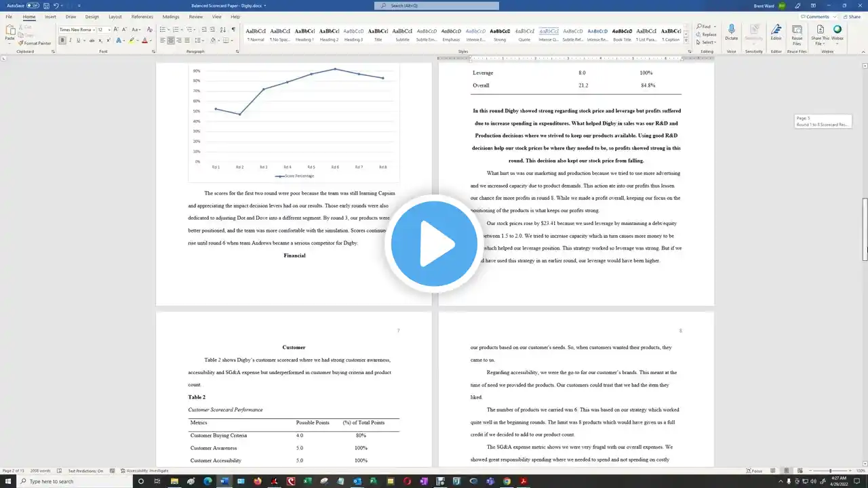
Task: Align text to the right
Action: pos(179,41)
